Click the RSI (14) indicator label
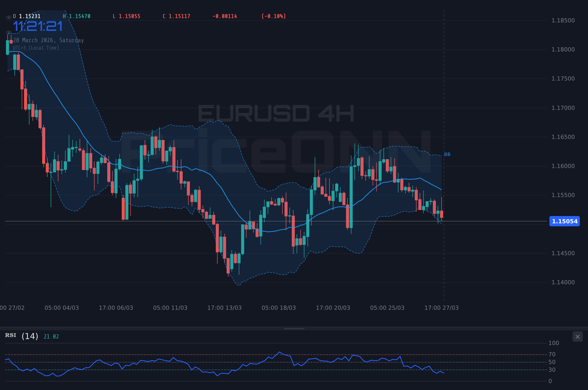 coord(21,335)
